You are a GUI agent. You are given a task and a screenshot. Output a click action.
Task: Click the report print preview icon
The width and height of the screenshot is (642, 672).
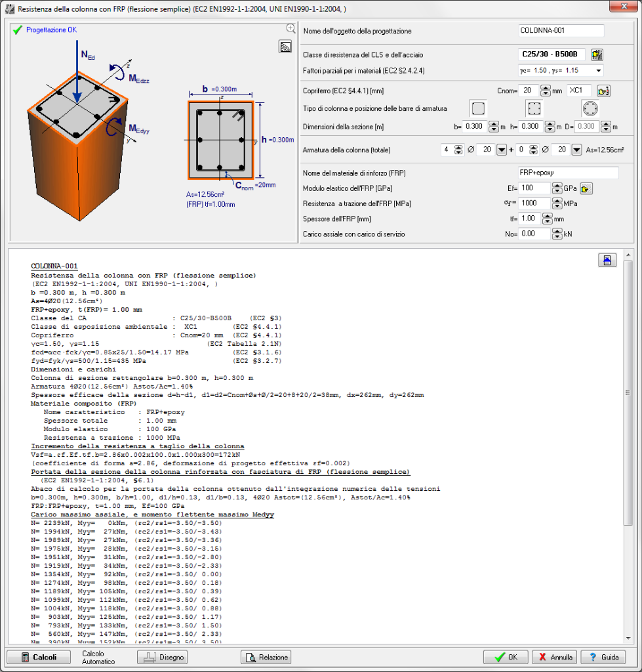(607, 260)
